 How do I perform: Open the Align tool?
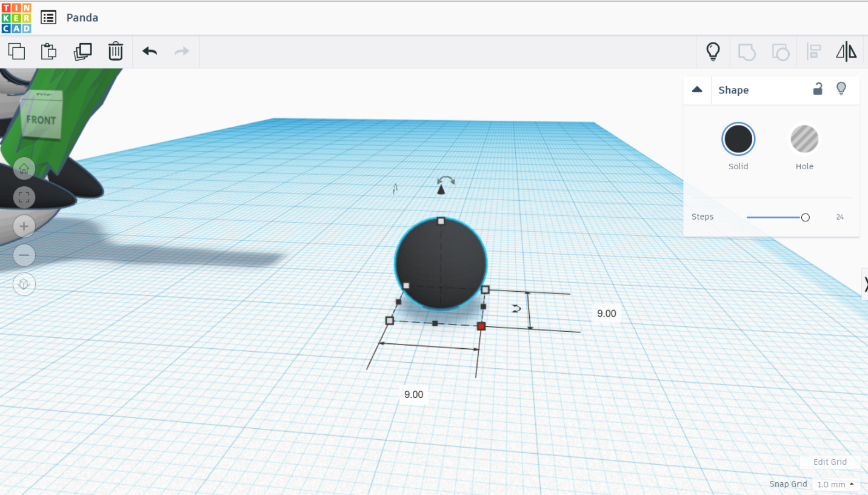click(813, 52)
